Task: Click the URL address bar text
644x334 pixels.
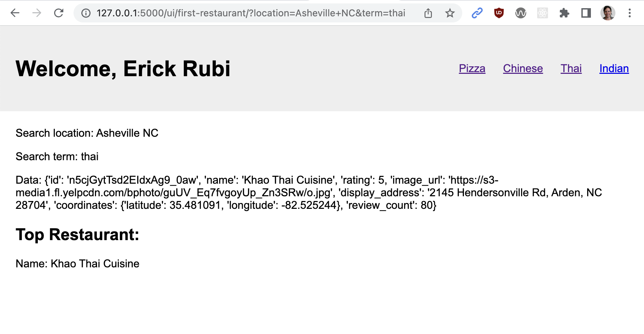Action: click(x=251, y=13)
